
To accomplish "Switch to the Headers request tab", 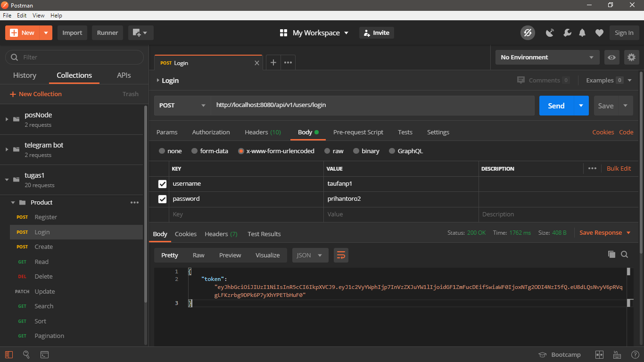I will [x=263, y=132].
